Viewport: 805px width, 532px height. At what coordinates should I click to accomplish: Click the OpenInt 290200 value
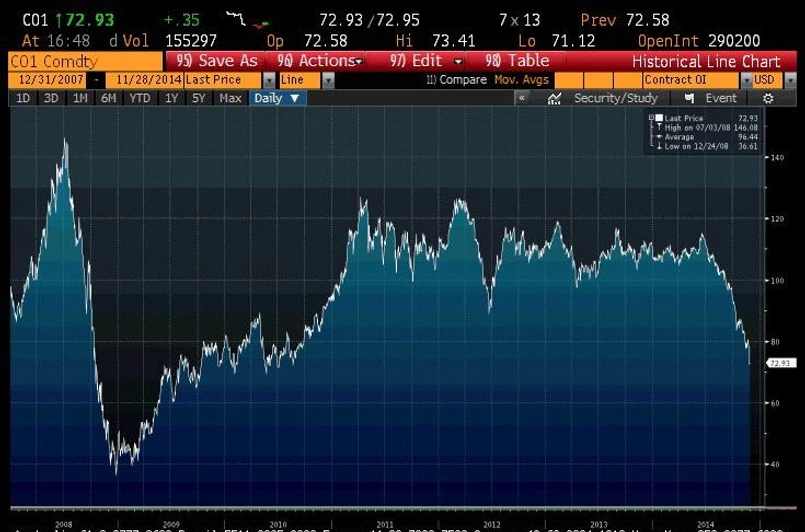tap(734, 41)
